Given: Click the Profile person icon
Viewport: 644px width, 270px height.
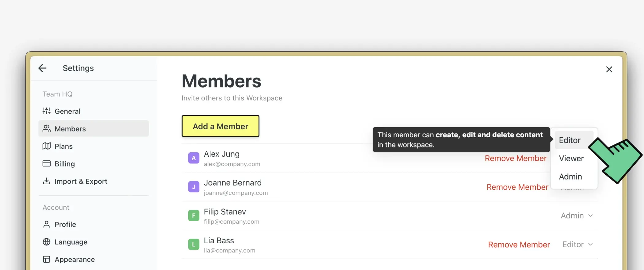Looking at the screenshot, I should 47,225.
